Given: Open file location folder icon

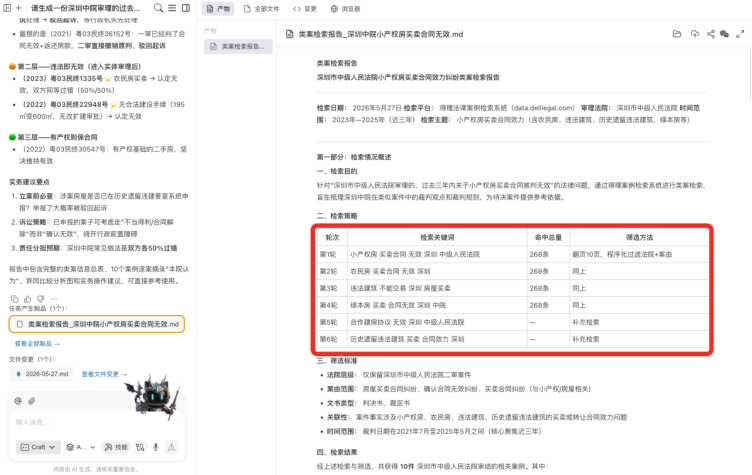Looking at the screenshot, I should click(x=677, y=34).
